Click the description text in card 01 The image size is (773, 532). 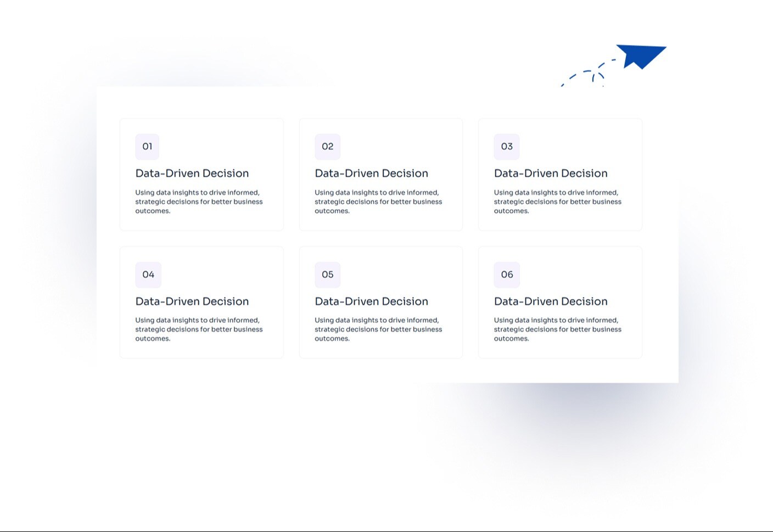click(x=199, y=201)
